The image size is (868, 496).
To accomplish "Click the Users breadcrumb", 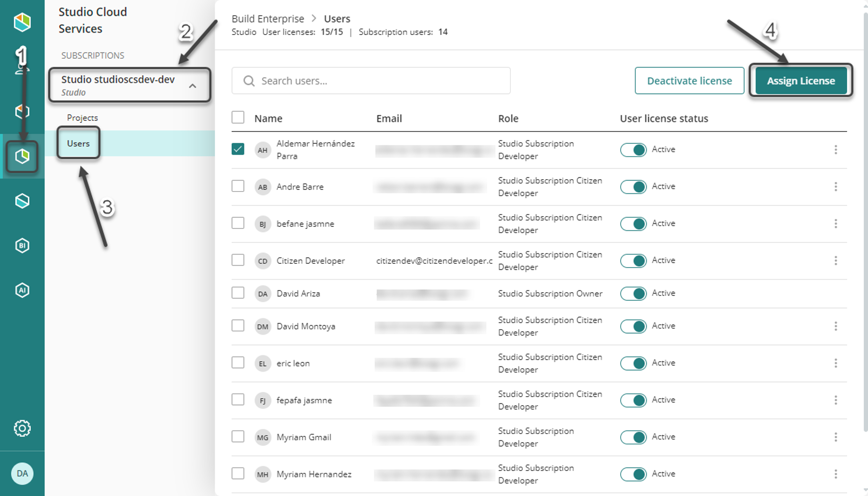I will (337, 18).
